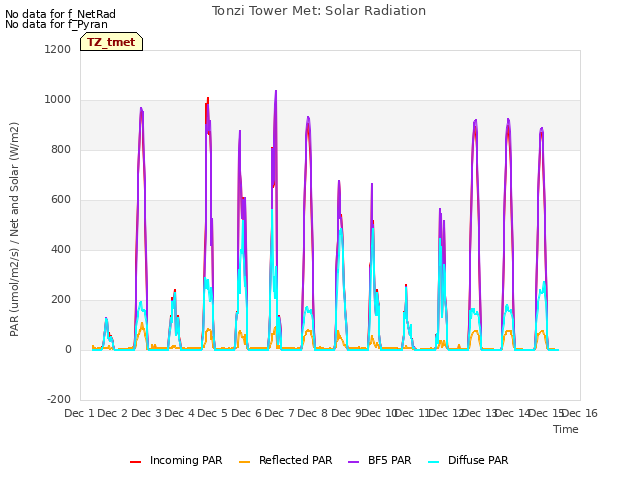
Task: Click the Time x-axis label
Action: pos(566,429)
